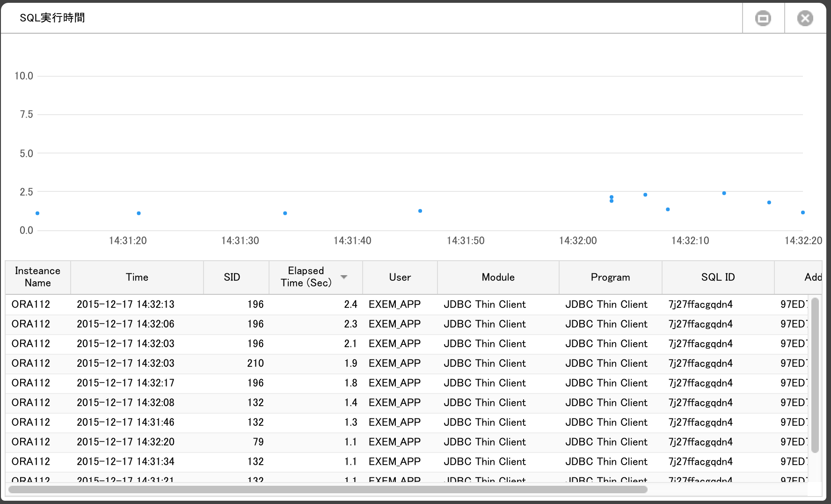The height and width of the screenshot is (504, 831).
Task: Click the chart point near 14:31:34
Action: click(x=285, y=213)
